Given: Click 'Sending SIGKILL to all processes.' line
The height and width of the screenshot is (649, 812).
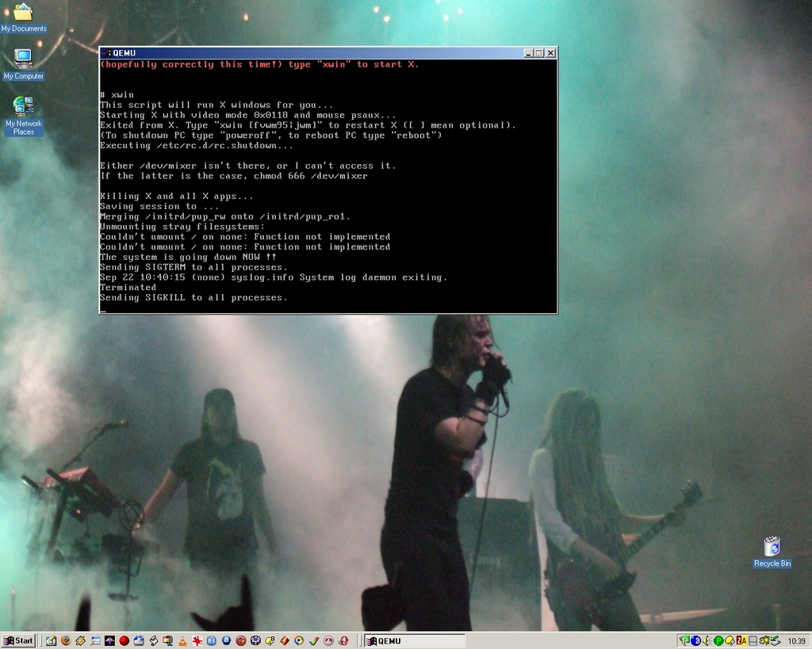Looking at the screenshot, I should pyautogui.click(x=193, y=298).
